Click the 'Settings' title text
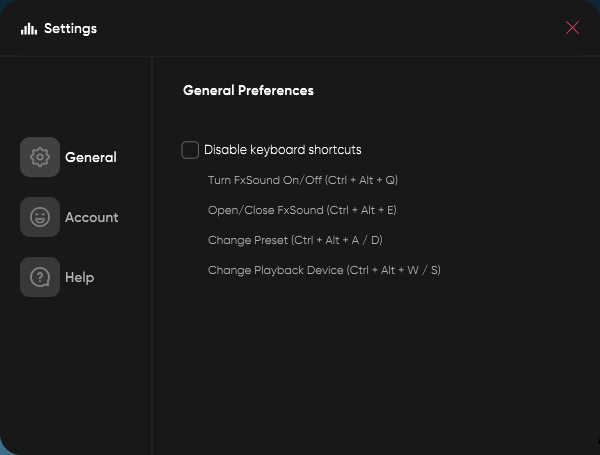Screen dimensions: 600x455 coord(70,28)
